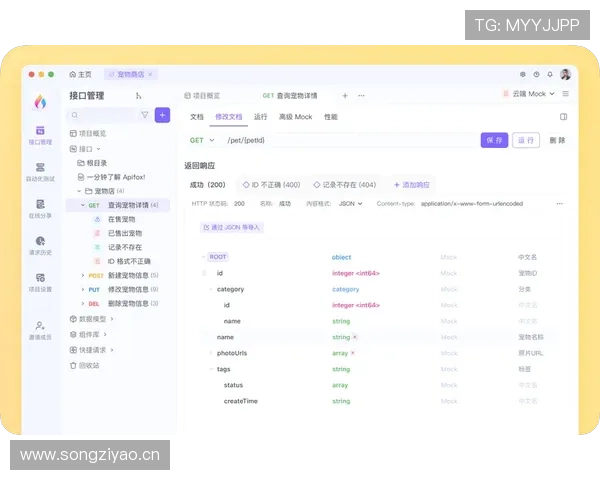This screenshot has height=480, width=600.
Task: Collapse GET 查询宠物详情 item
Action: [83, 205]
